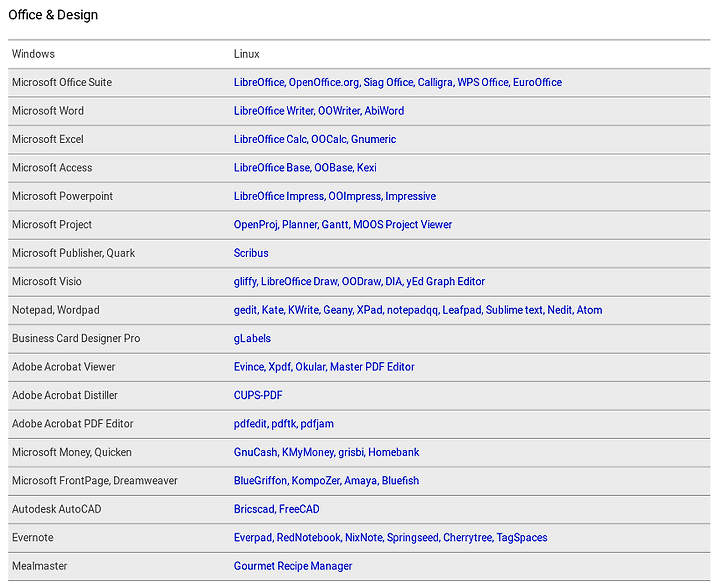
Task: Click the OpenProj link
Action: pyautogui.click(x=256, y=225)
